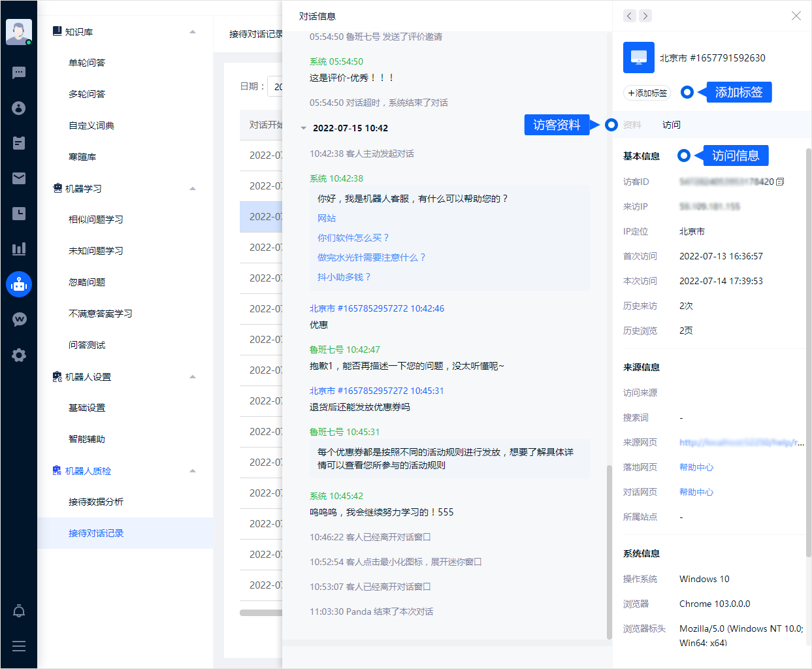This screenshot has width=812, height=669.
Task: Click the Windows 10 operating system value
Action: pos(704,579)
